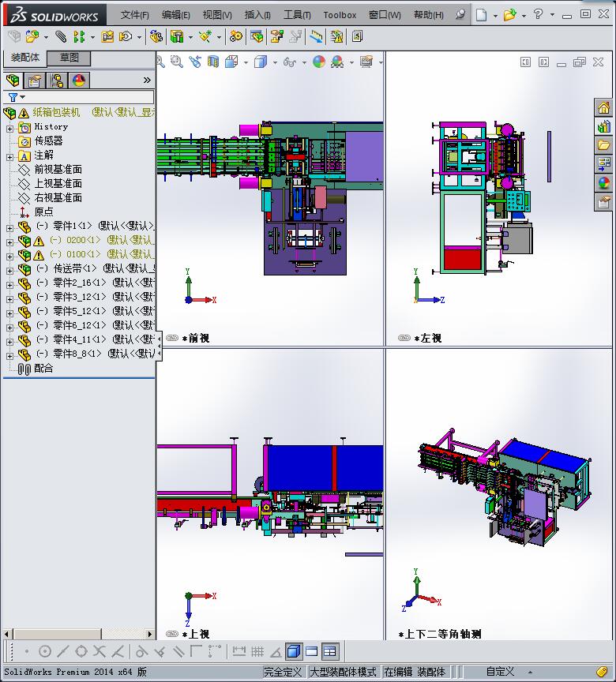616x682 pixels.
Task: Click the Open document folder button
Action: point(509,15)
